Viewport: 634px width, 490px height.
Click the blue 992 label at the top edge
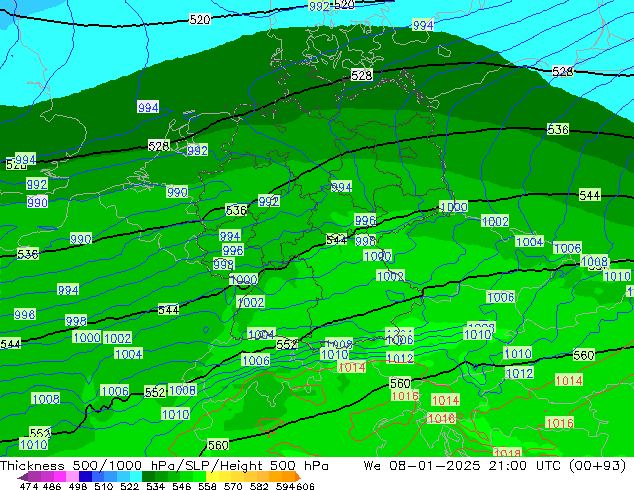click(x=319, y=6)
